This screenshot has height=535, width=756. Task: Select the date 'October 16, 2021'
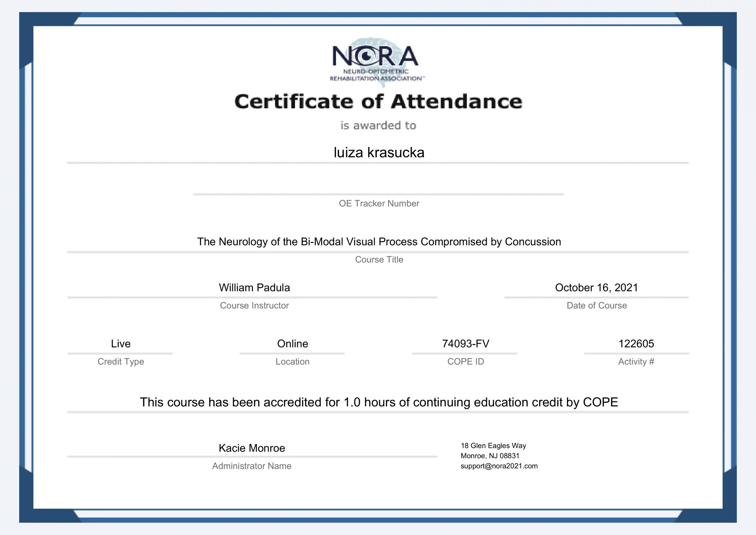click(x=596, y=287)
